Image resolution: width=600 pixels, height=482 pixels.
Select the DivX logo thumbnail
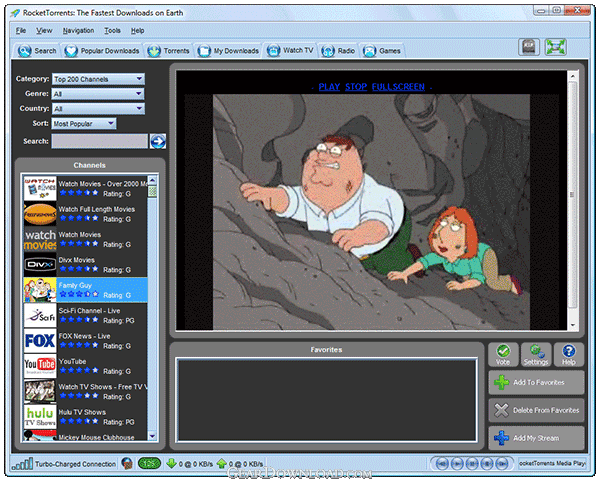tap(40, 265)
